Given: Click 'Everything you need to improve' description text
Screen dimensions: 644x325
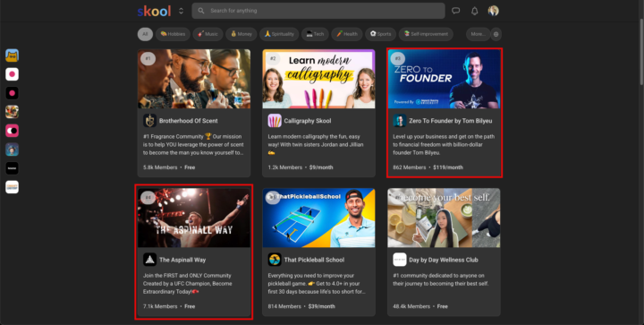Looking at the screenshot, I should [317, 284].
